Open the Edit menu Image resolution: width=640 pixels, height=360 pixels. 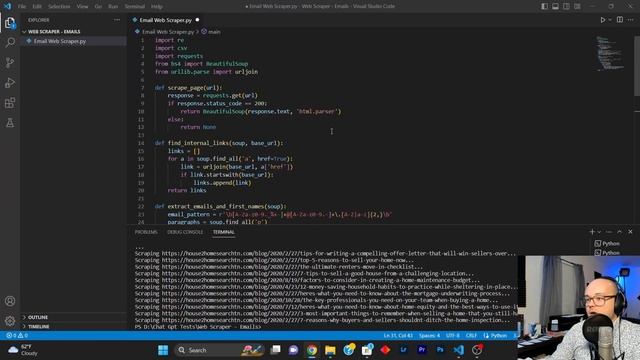pyautogui.click(x=37, y=7)
